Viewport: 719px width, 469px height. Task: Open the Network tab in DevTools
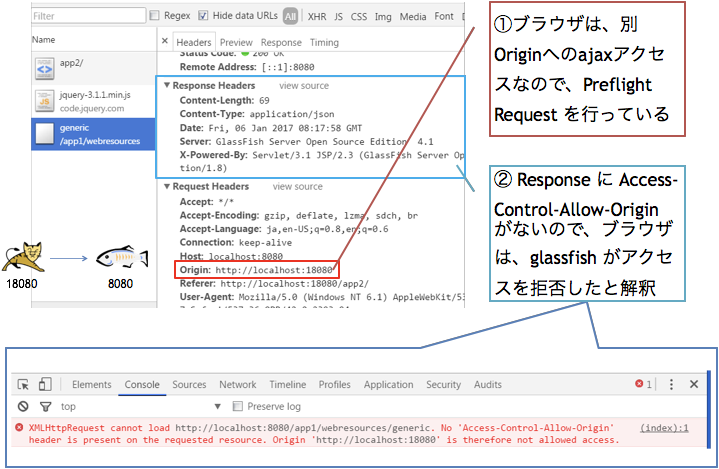pyautogui.click(x=237, y=384)
